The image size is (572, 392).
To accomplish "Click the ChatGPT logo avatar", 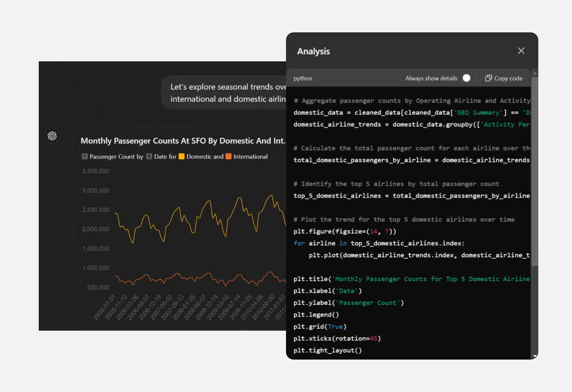I will pyautogui.click(x=52, y=136).
